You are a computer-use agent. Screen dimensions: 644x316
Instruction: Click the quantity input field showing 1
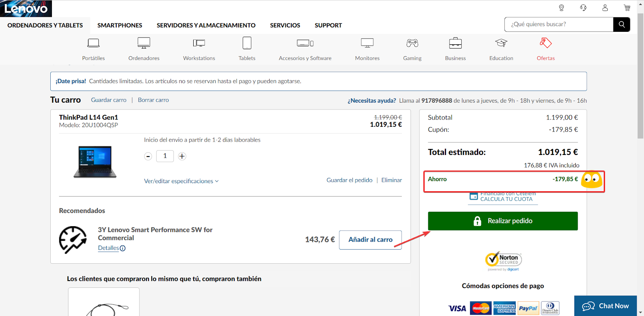click(x=165, y=156)
